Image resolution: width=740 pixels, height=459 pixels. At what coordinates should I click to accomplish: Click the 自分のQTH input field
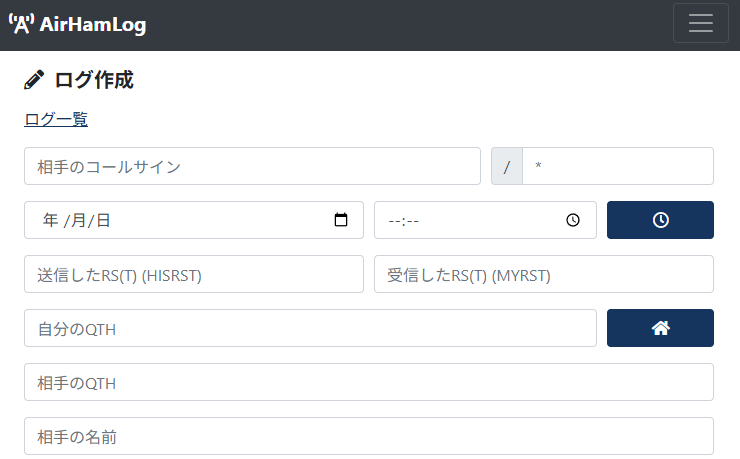tap(311, 328)
